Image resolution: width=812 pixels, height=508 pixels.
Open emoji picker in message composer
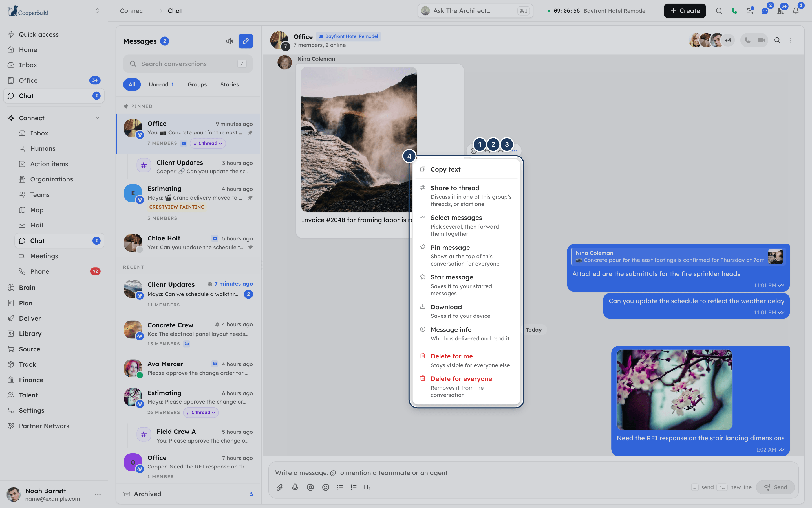325,487
